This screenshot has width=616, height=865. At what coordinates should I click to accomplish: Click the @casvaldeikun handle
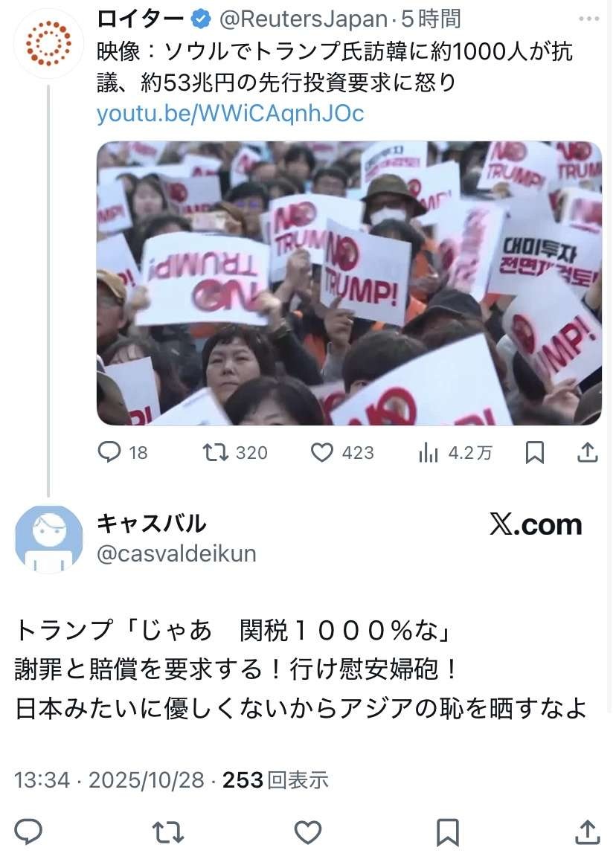click(x=176, y=553)
